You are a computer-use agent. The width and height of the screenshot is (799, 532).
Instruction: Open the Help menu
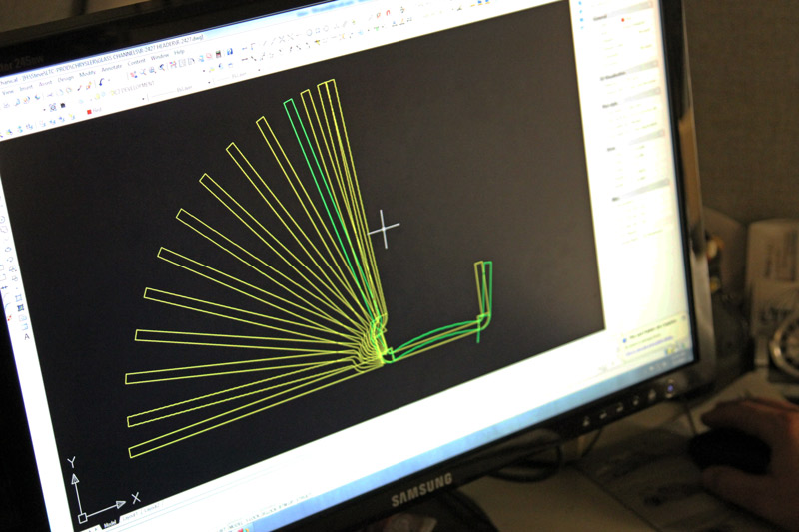click(x=179, y=52)
